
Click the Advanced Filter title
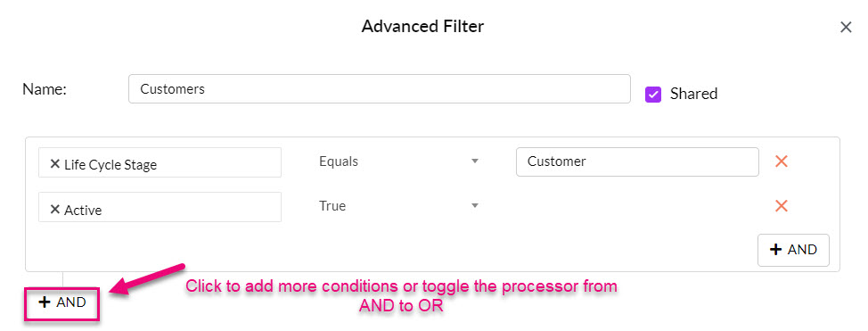pos(423,26)
